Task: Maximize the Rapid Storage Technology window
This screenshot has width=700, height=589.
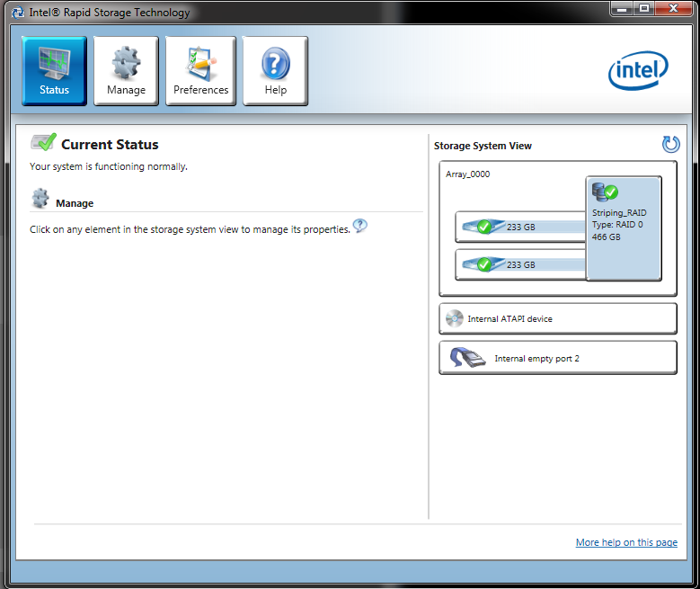Action: (x=643, y=8)
